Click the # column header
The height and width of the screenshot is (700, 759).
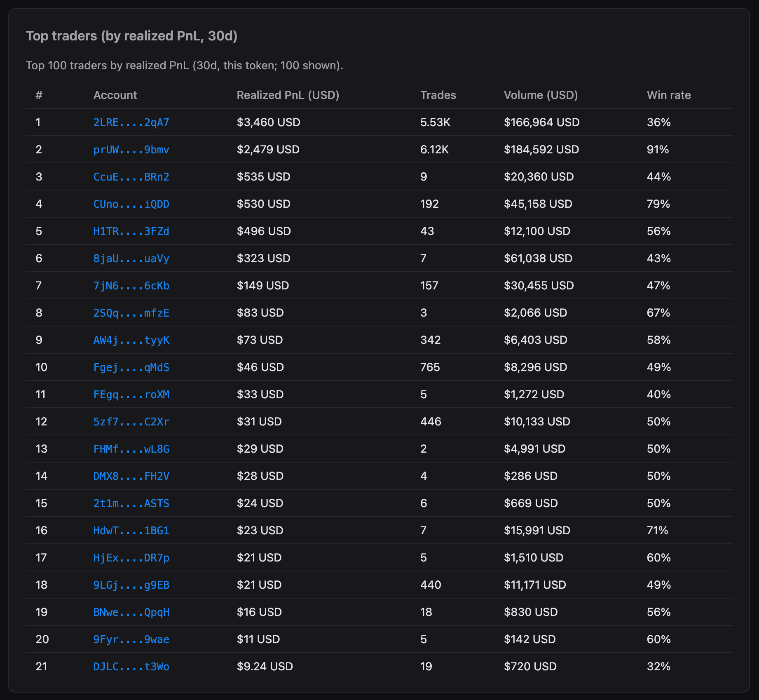pyautogui.click(x=39, y=95)
